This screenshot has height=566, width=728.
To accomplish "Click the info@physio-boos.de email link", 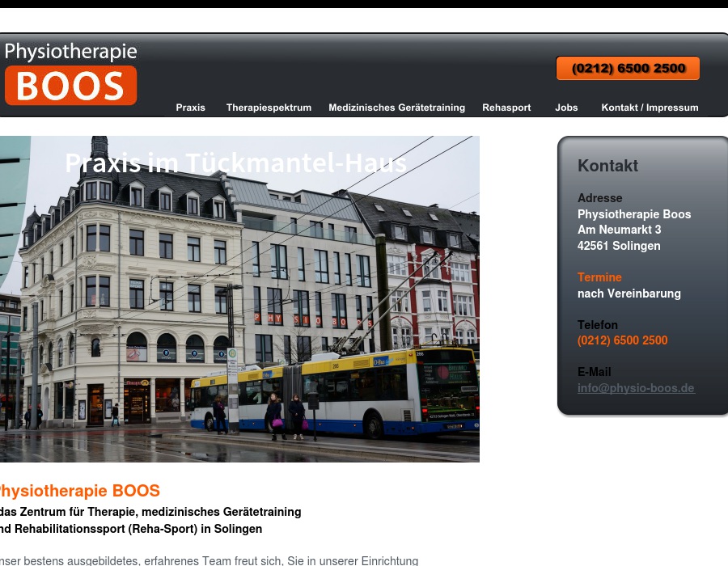I will pyautogui.click(x=636, y=388).
